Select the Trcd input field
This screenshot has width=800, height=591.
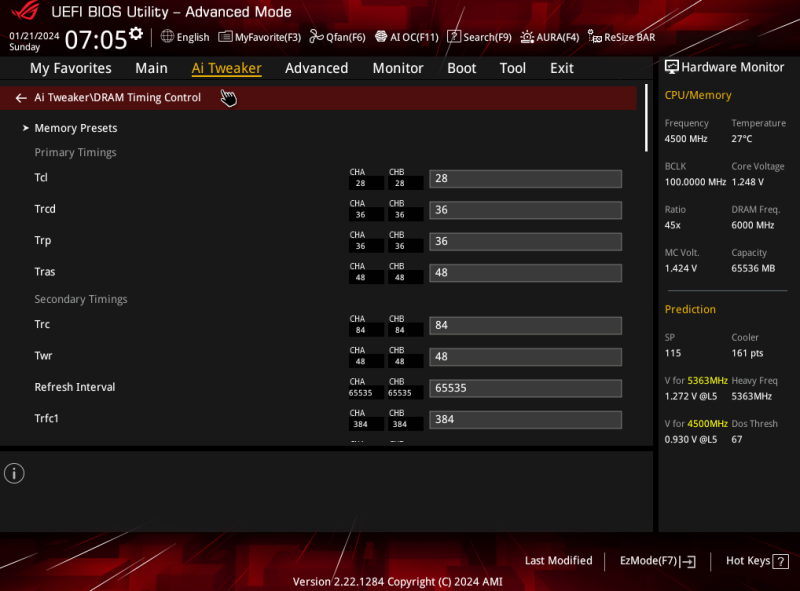point(526,210)
